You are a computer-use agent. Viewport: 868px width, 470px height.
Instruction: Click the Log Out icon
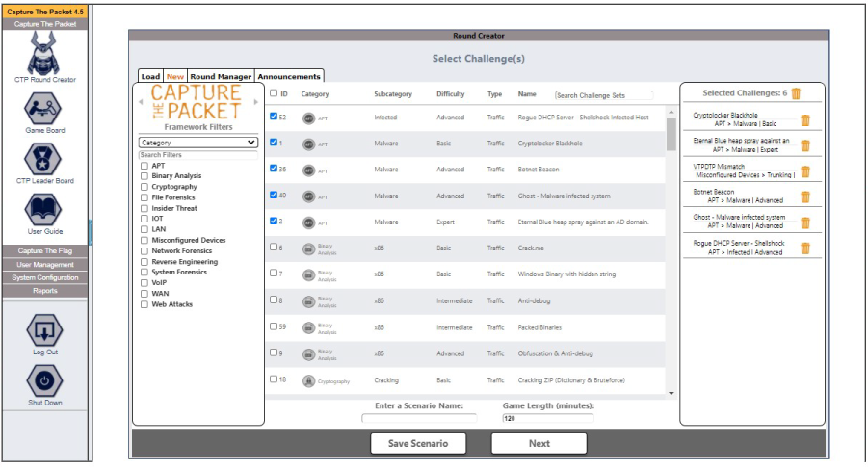[44, 330]
